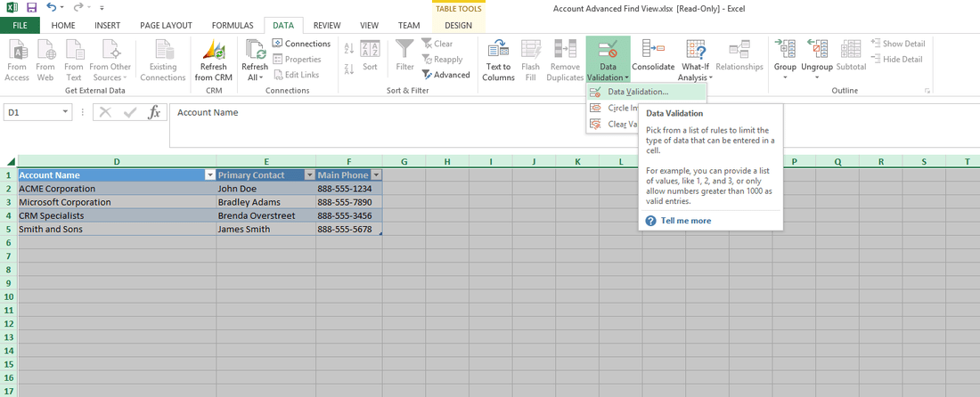Select Circle Invalid Data menu entry
The height and width of the screenshot is (397, 980).
(x=613, y=108)
